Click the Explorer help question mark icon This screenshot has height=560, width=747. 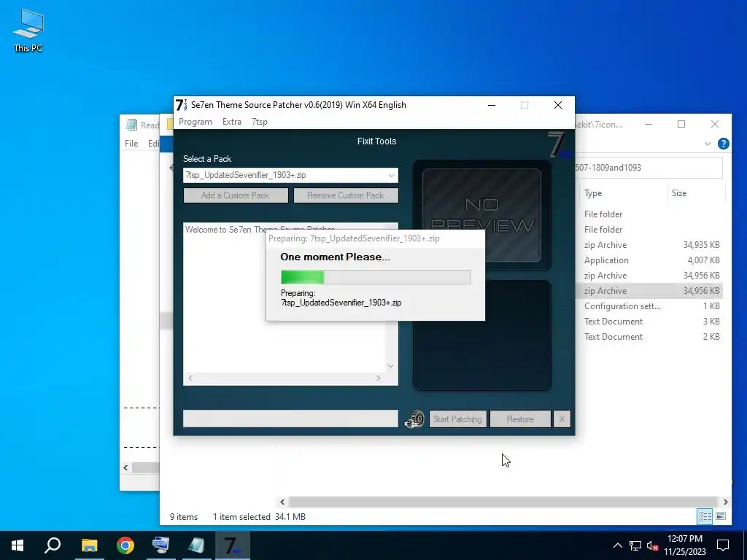(x=723, y=144)
